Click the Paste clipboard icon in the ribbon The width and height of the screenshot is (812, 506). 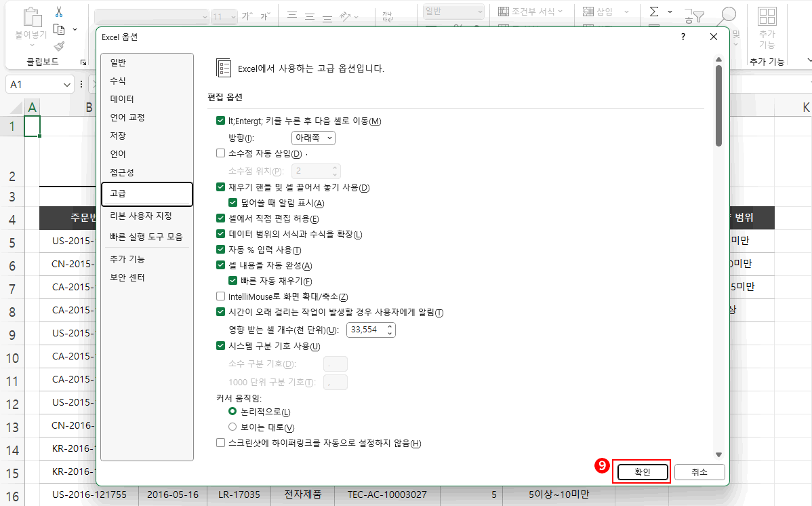click(32, 17)
